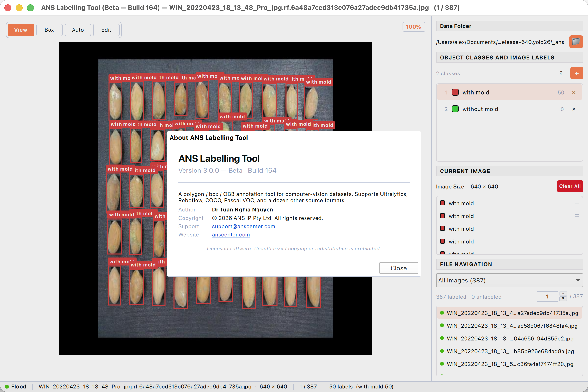588x392 pixels.
Task: Decrement the image index stepper down
Action: point(563,299)
